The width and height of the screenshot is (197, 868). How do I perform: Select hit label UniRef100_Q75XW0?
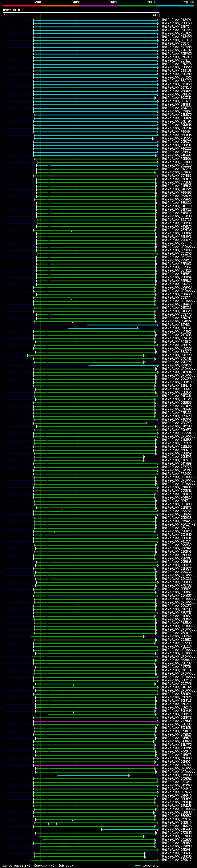pyautogui.click(x=176, y=775)
